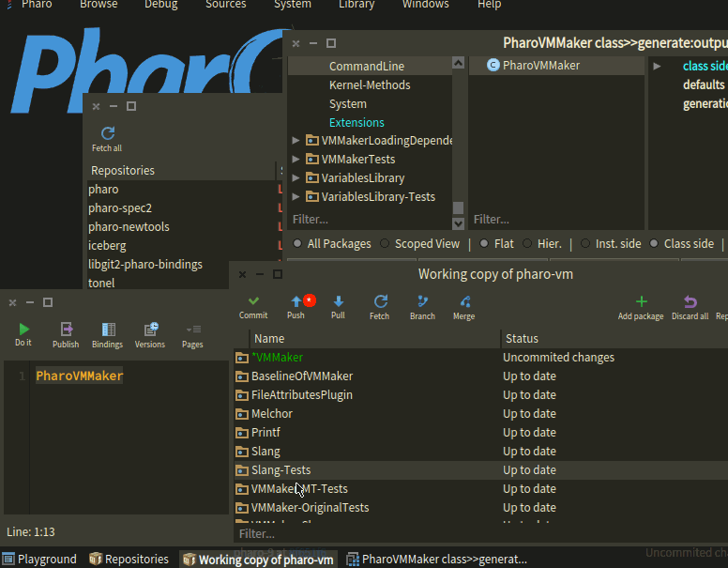The image size is (728, 568).
Task: Open the Library menu
Action: pyautogui.click(x=356, y=4)
